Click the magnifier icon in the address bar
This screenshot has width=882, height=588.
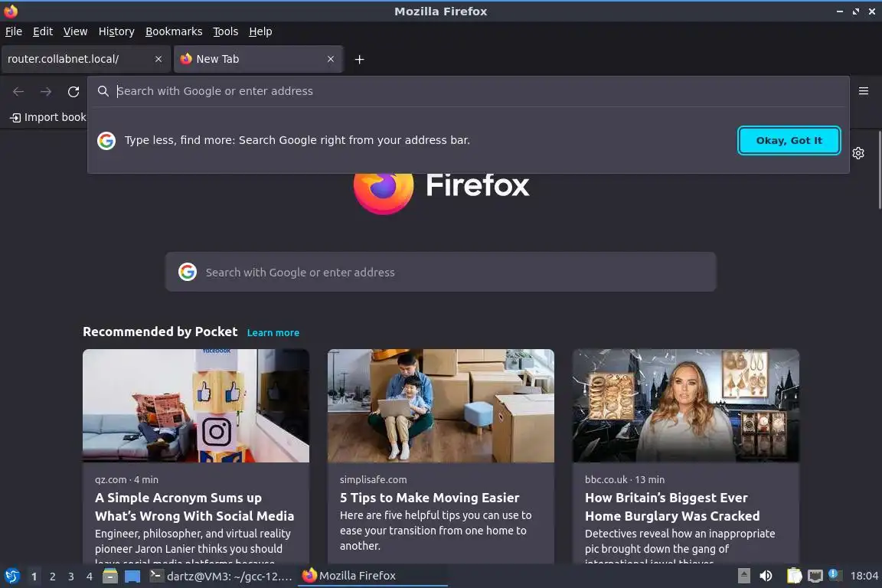(103, 91)
